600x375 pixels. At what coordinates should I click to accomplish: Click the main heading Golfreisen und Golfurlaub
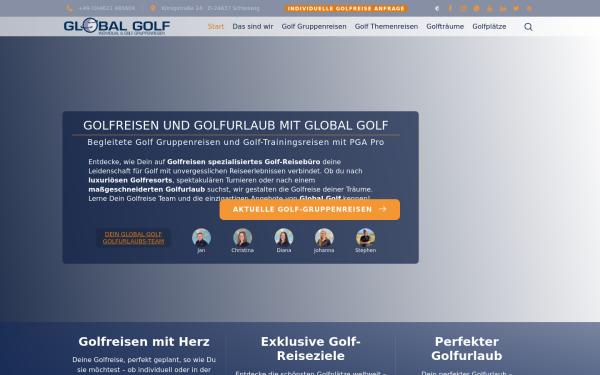(x=236, y=126)
